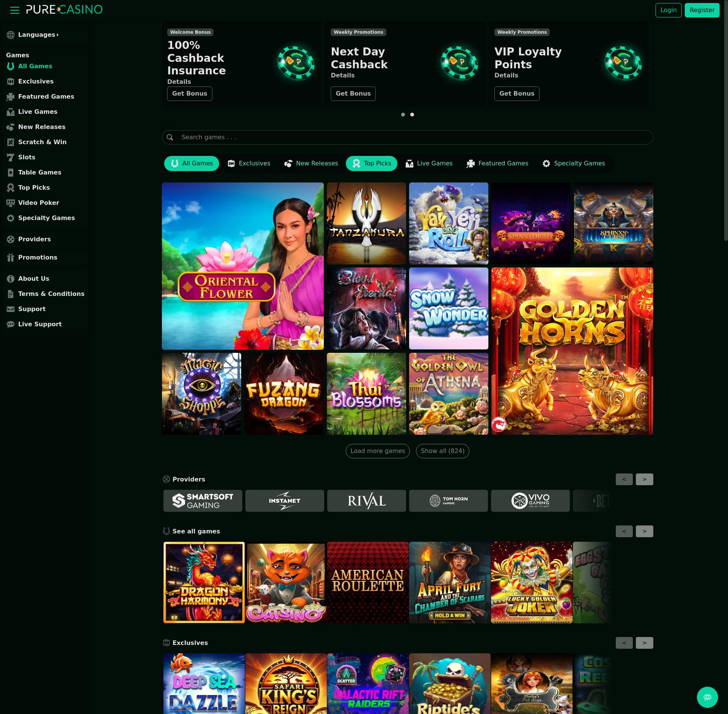
Task: Show next providers with right arrow
Action: pos(644,480)
